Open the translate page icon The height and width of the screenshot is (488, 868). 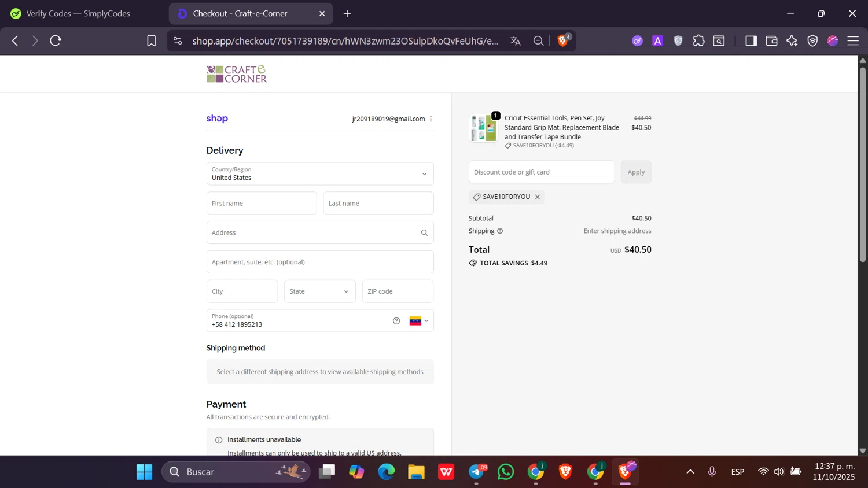516,41
